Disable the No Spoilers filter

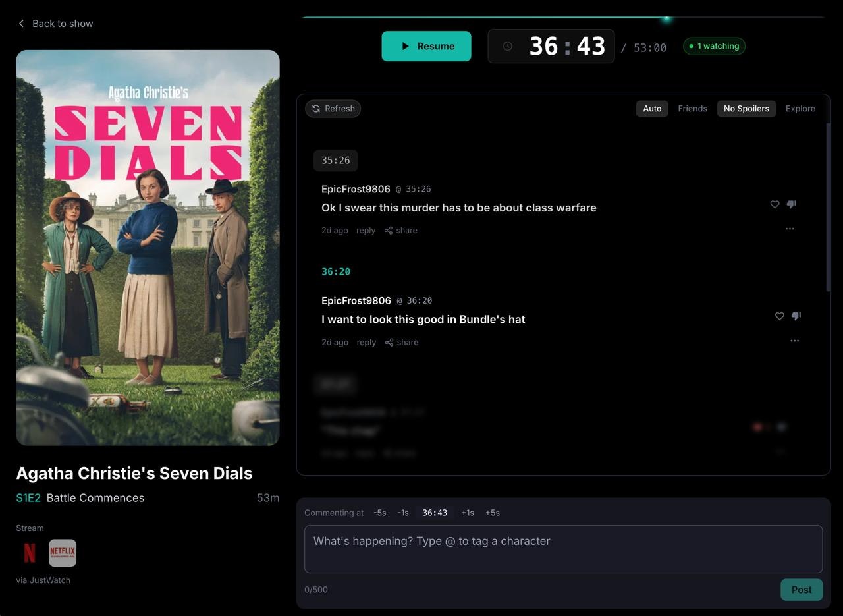(746, 108)
